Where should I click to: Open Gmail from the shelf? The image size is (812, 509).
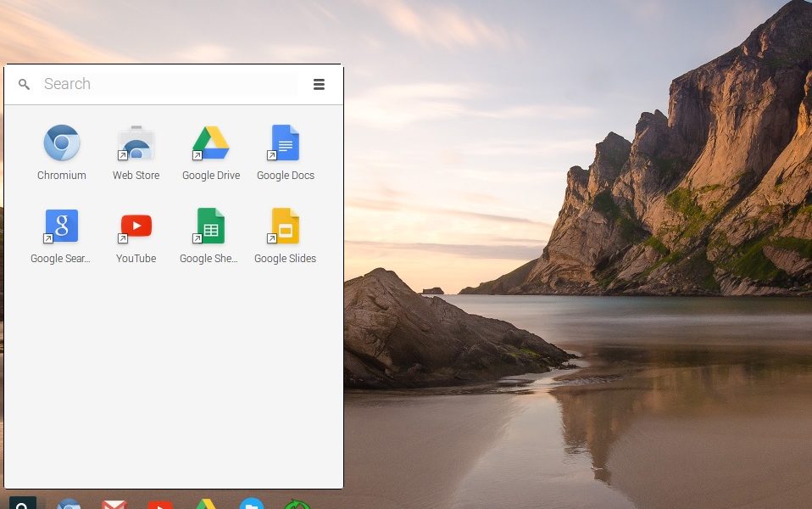tap(114, 504)
